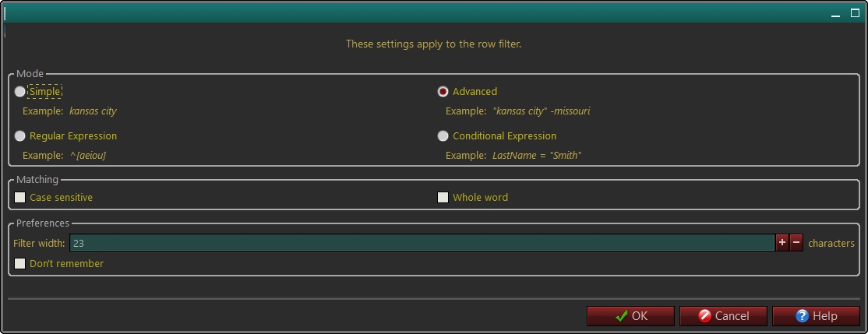Decrease filter width with minus button
868x334 pixels.
click(796, 243)
